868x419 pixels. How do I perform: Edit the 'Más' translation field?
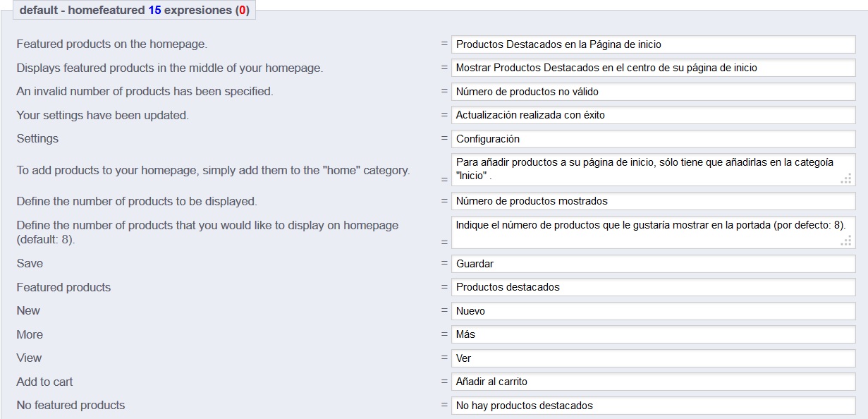tap(653, 334)
